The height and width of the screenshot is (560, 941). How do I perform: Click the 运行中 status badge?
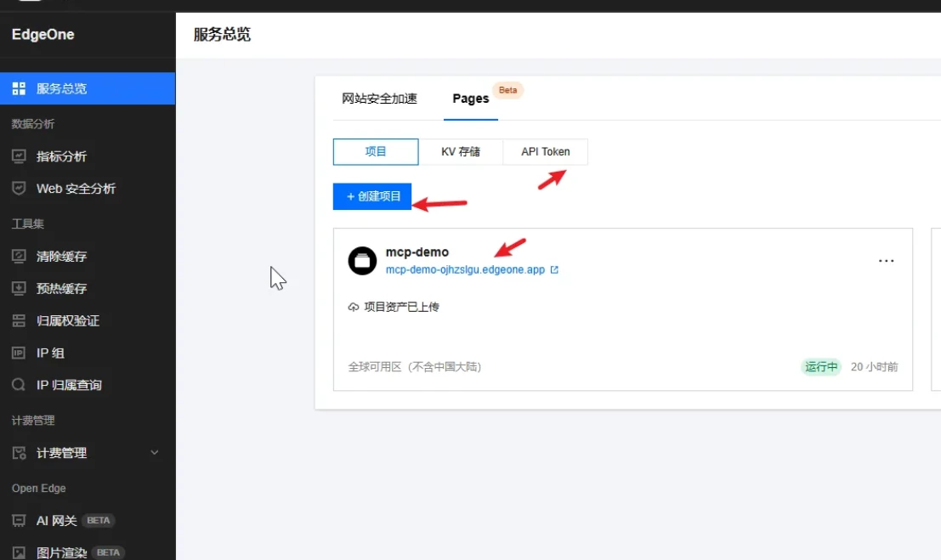pyautogui.click(x=821, y=367)
